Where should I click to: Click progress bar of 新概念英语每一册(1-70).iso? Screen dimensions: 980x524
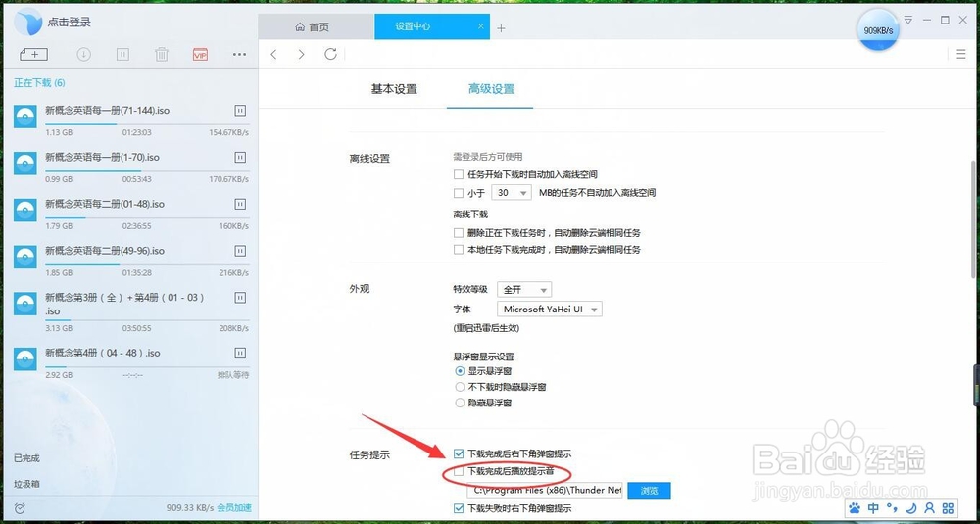tap(147, 170)
